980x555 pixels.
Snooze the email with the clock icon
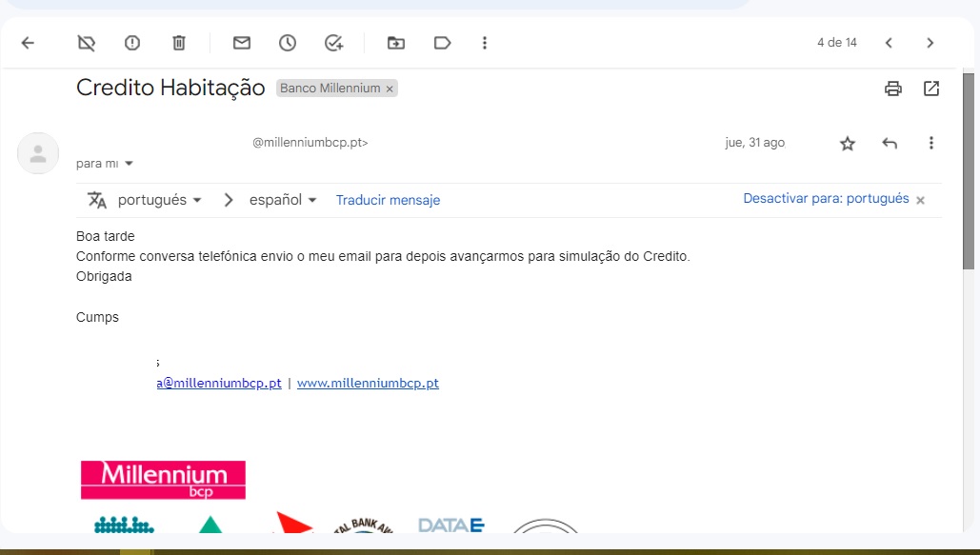point(288,43)
